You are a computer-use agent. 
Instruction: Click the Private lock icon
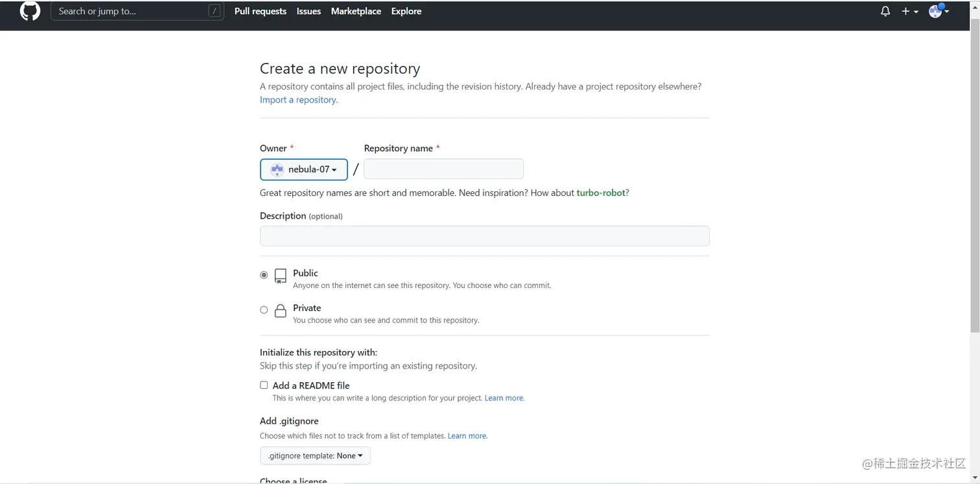coord(280,311)
